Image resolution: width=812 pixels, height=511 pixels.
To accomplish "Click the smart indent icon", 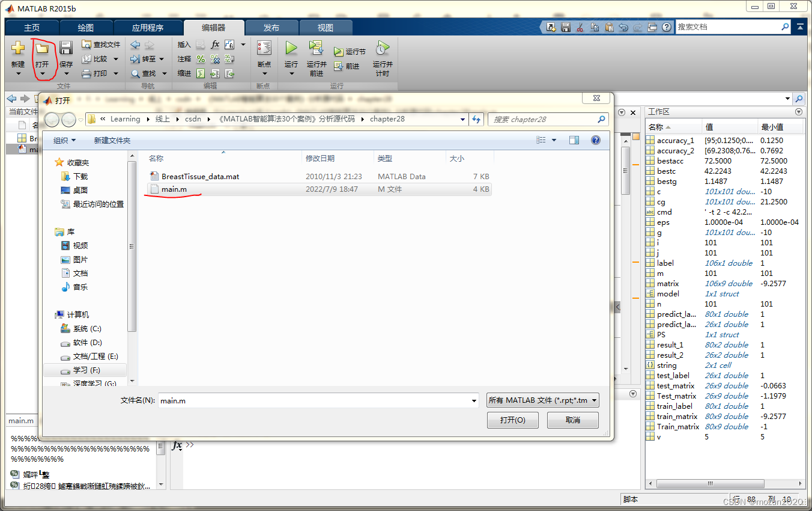I will [x=201, y=73].
